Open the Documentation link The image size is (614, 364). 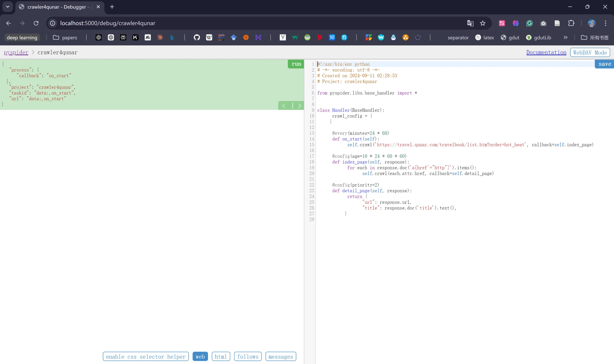546,52
